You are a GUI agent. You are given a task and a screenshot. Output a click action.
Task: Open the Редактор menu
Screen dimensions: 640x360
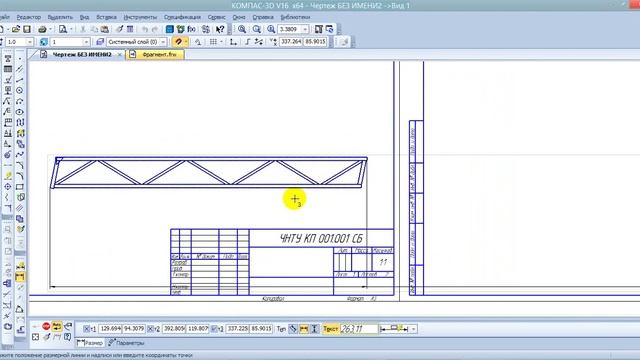click(x=29, y=17)
